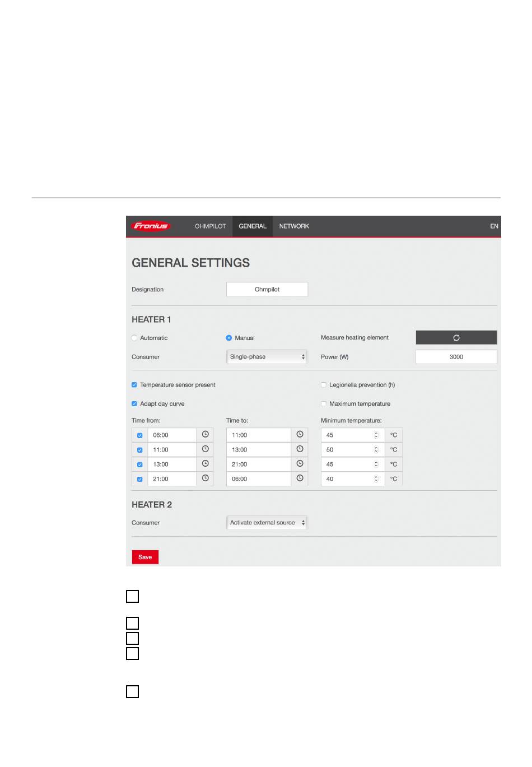The height and width of the screenshot is (767, 532).
Task: Click the refresh icon for measuring heating element
Action: 456,338
